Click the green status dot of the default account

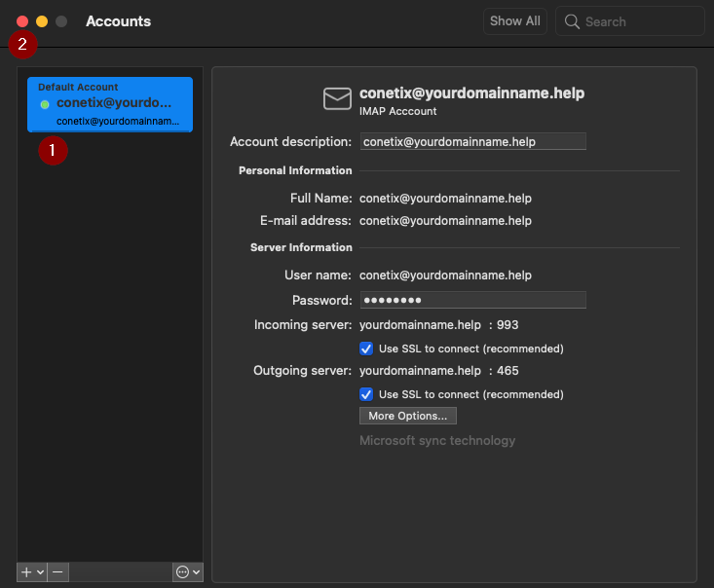(45, 105)
